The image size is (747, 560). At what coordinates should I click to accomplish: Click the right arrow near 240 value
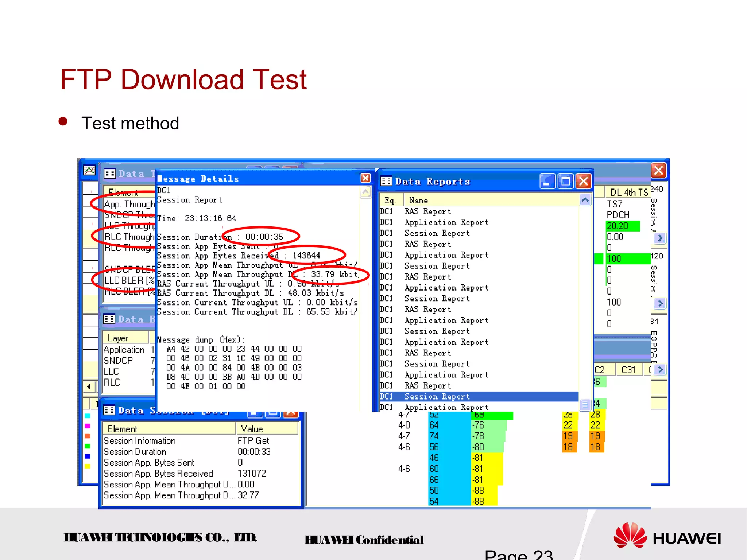660,238
